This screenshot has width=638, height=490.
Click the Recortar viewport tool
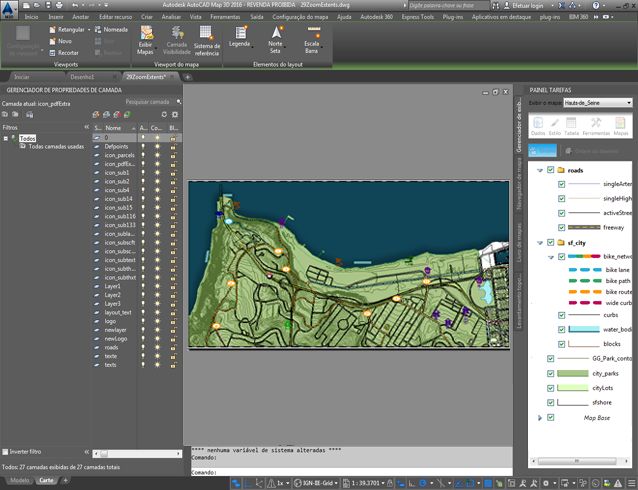pyautogui.click(x=63, y=53)
